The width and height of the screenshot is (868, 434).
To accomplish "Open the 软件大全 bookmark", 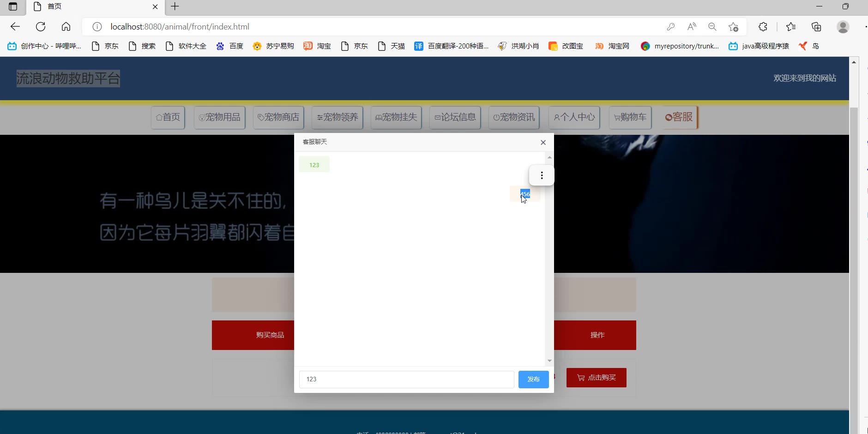I will [186, 46].
